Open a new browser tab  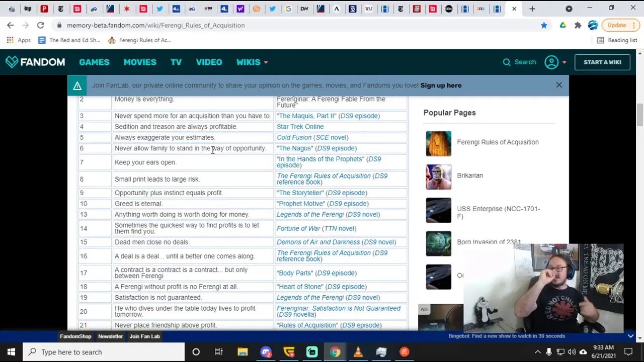pos(532,9)
